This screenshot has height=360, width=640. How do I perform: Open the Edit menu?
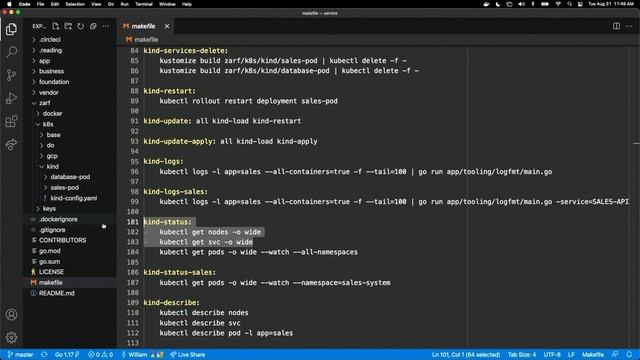point(55,4)
